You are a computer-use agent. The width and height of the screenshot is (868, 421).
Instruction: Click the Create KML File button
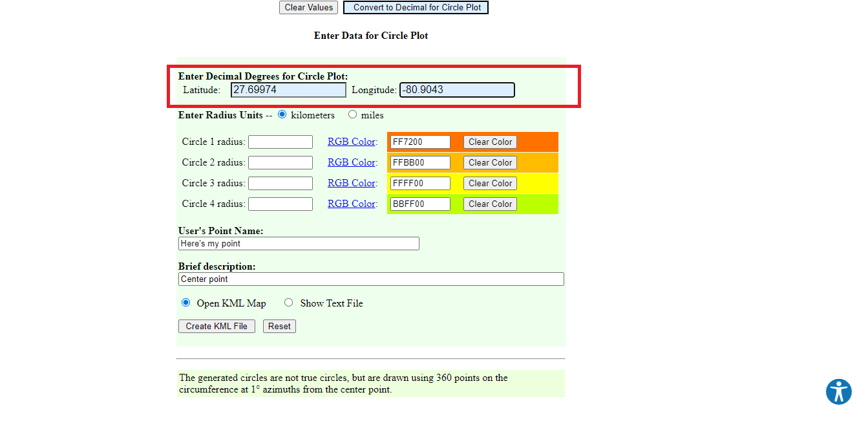217,327
